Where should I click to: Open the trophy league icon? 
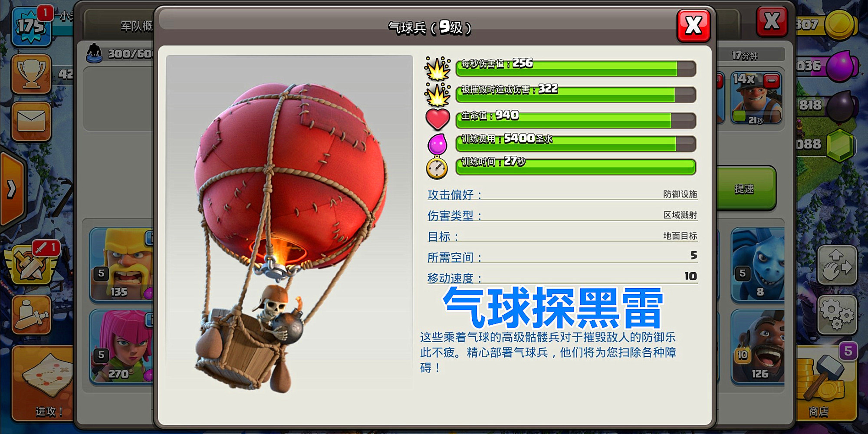click(31, 74)
